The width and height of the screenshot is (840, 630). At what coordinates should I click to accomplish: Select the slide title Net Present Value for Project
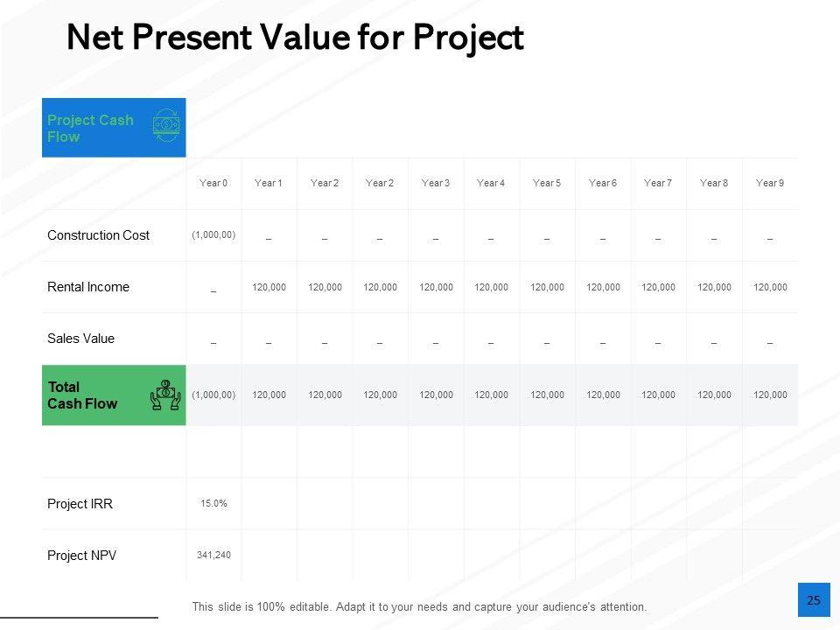(x=295, y=38)
